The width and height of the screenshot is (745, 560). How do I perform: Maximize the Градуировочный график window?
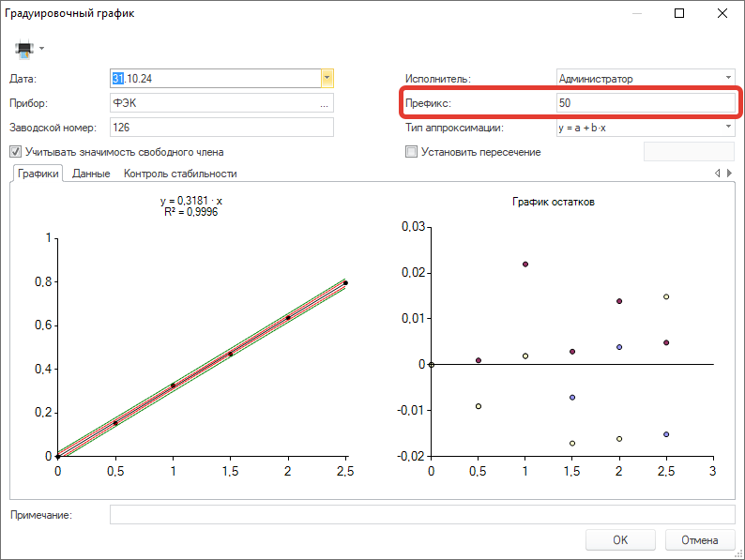679,13
